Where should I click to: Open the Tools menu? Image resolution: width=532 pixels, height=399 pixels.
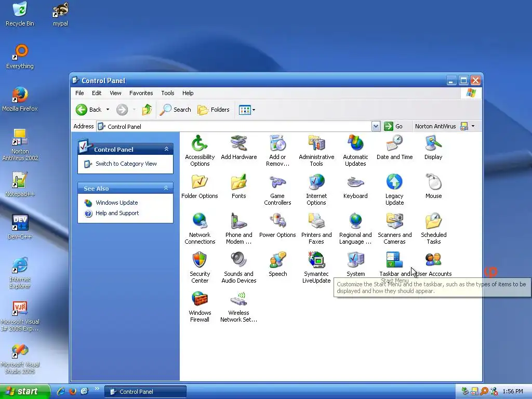tap(168, 93)
